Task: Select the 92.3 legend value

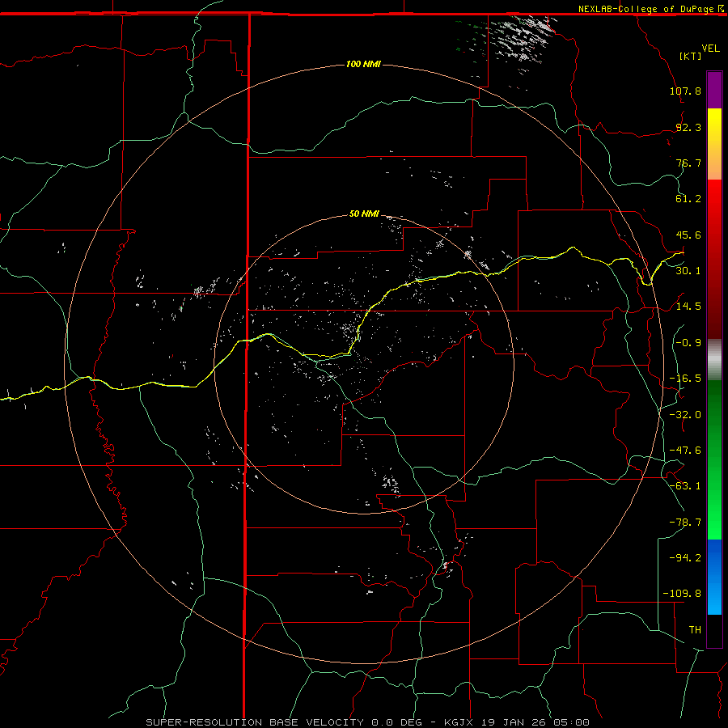Action: tap(688, 127)
